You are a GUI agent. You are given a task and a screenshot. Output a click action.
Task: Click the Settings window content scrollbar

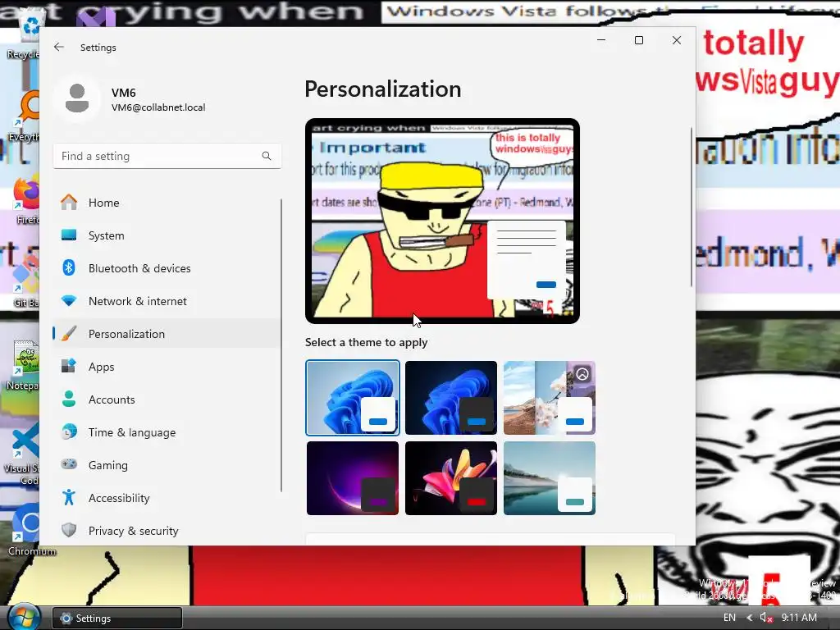pos(692,207)
